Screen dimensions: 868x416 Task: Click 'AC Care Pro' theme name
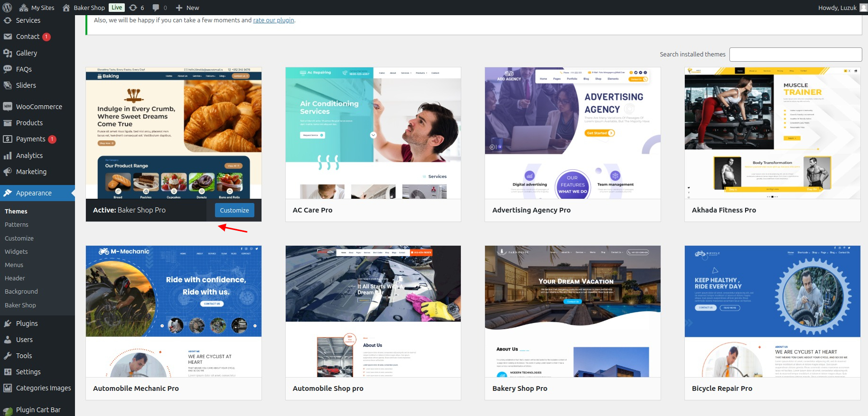(312, 210)
